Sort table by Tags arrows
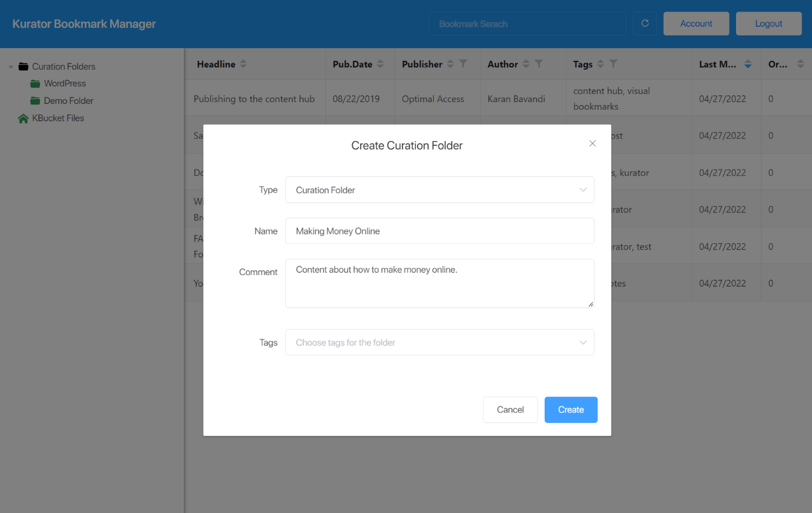Image resolution: width=812 pixels, height=513 pixels. 600,64
